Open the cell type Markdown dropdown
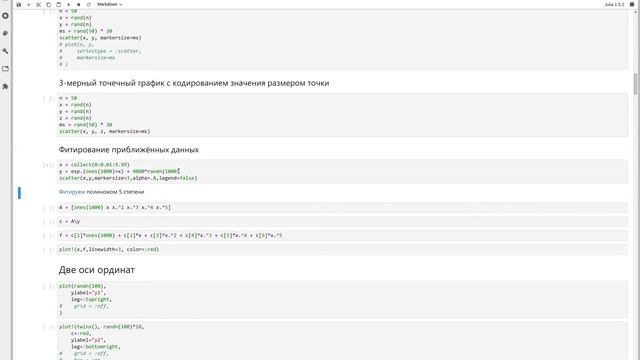This screenshot has width=640, height=360. pyautogui.click(x=109, y=4)
